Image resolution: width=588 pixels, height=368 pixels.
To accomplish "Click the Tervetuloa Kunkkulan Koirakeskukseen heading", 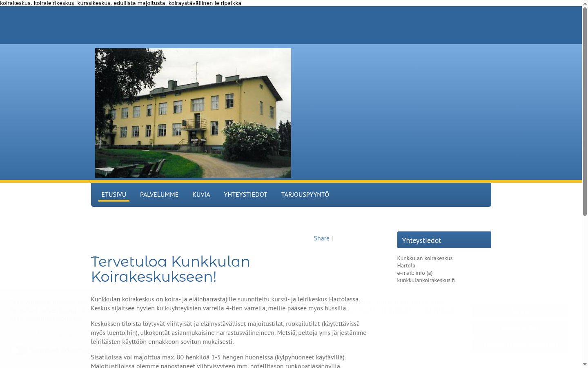I will pos(170,269).
